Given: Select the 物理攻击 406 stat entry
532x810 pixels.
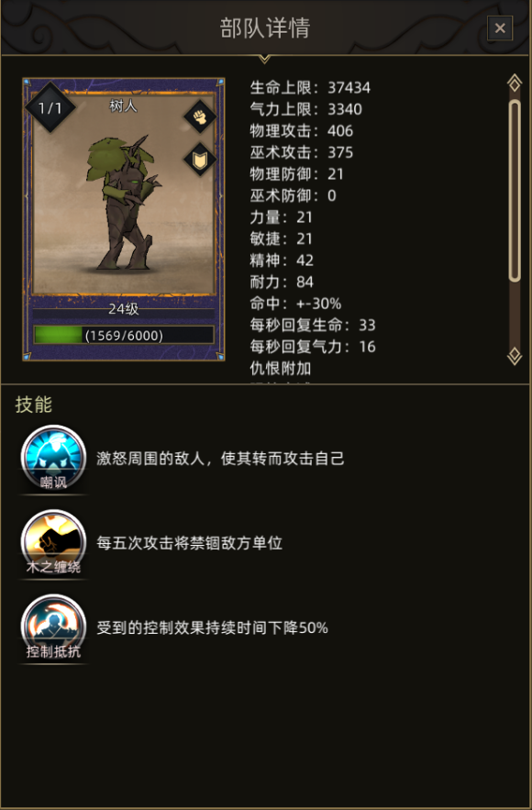Looking at the screenshot, I should (x=302, y=130).
